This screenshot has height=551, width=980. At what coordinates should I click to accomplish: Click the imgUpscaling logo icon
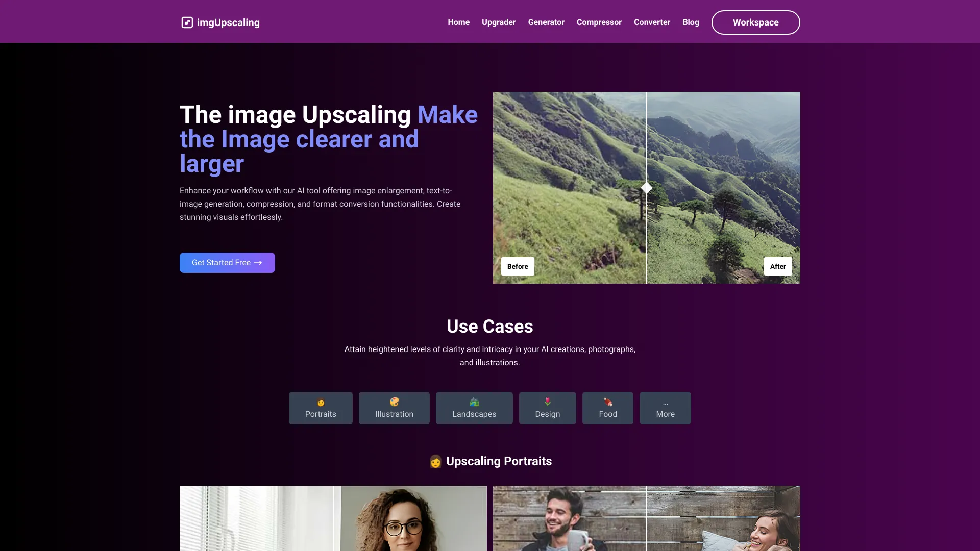[186, 22]
